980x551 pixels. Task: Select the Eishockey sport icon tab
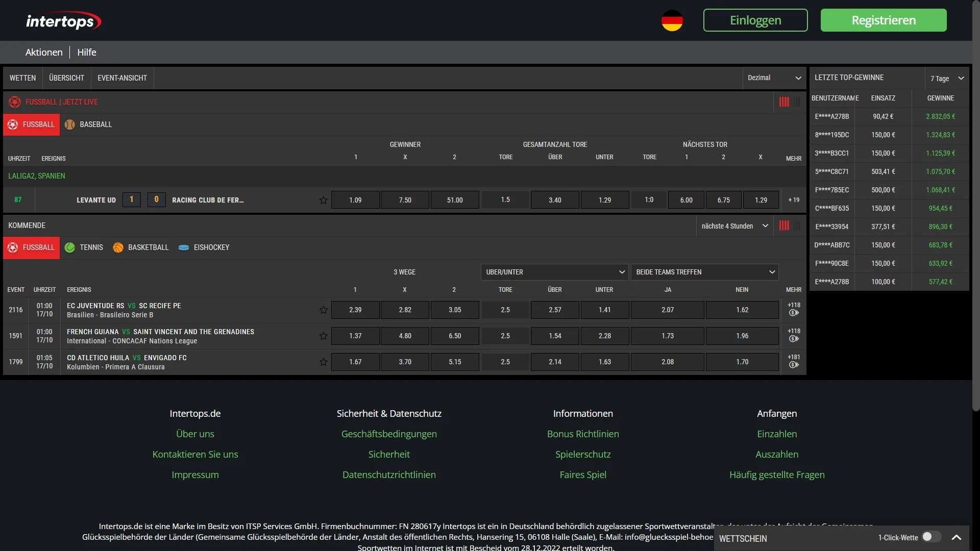[204, 247]
